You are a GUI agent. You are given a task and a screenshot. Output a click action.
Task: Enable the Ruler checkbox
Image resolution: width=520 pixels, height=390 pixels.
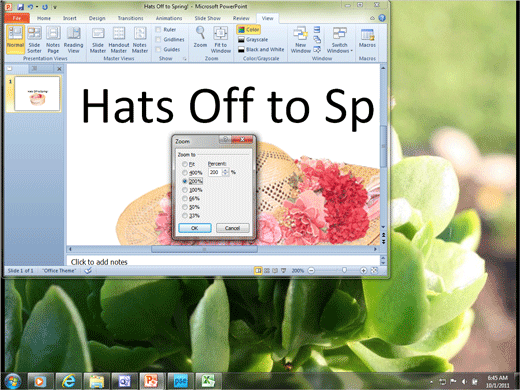pyautogui.click(x=158, y=30)
